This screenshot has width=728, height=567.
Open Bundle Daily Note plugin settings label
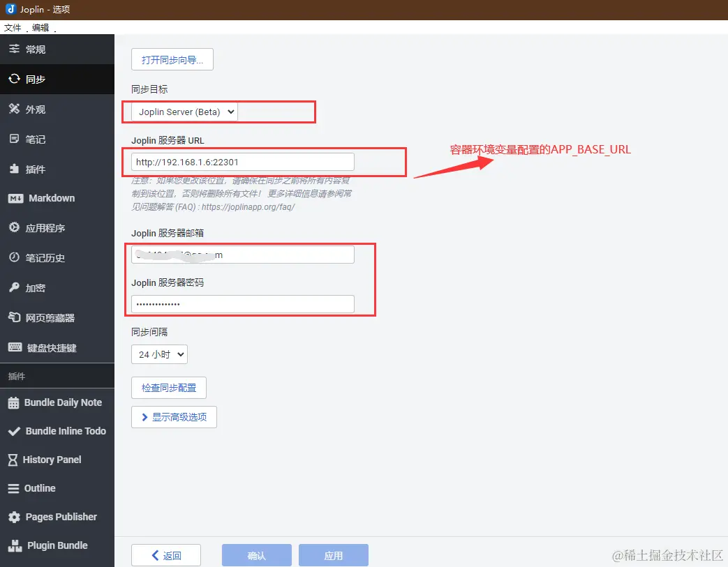[63, 402]
